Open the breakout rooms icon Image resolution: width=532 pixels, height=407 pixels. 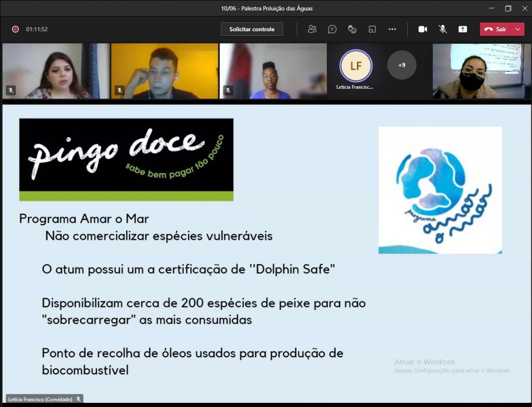click(372, 29)
